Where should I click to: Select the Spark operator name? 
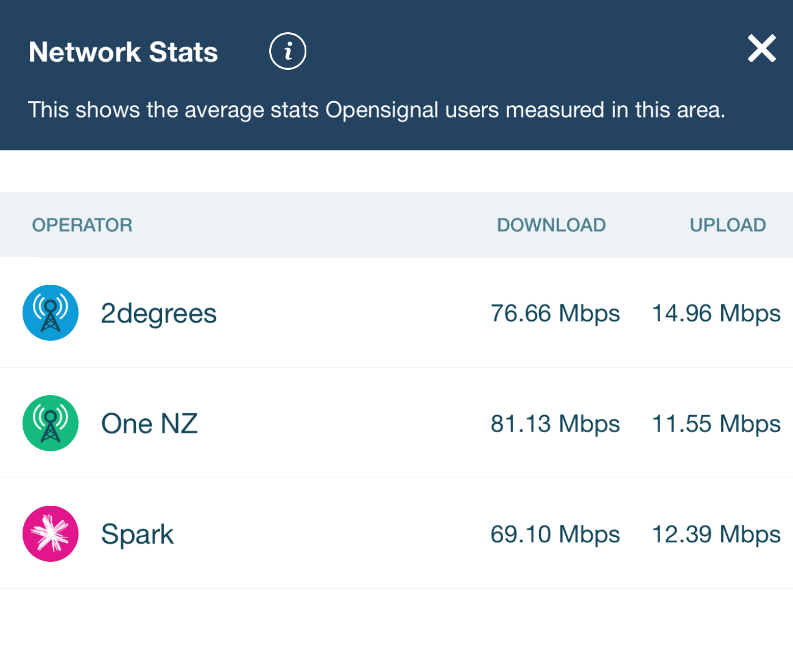tap(137, 534)
